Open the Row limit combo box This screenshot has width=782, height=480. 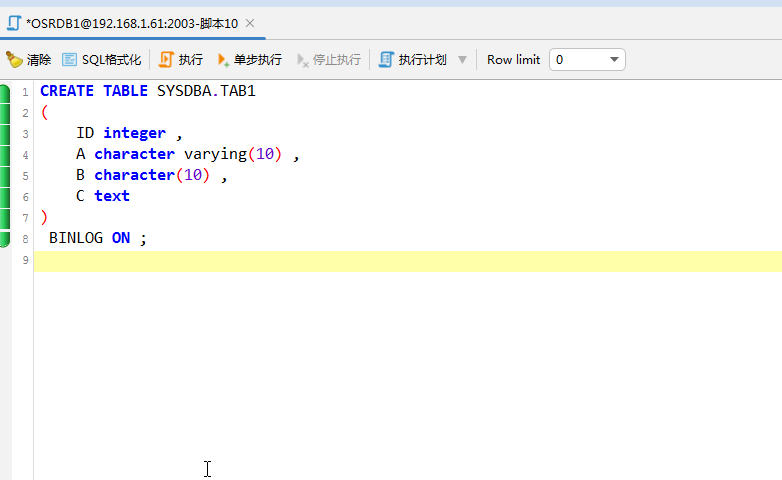[x=587, y=60]
